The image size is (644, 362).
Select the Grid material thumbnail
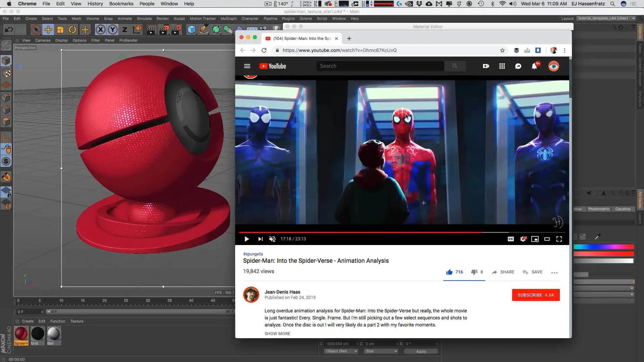click(x=38, y=336)
